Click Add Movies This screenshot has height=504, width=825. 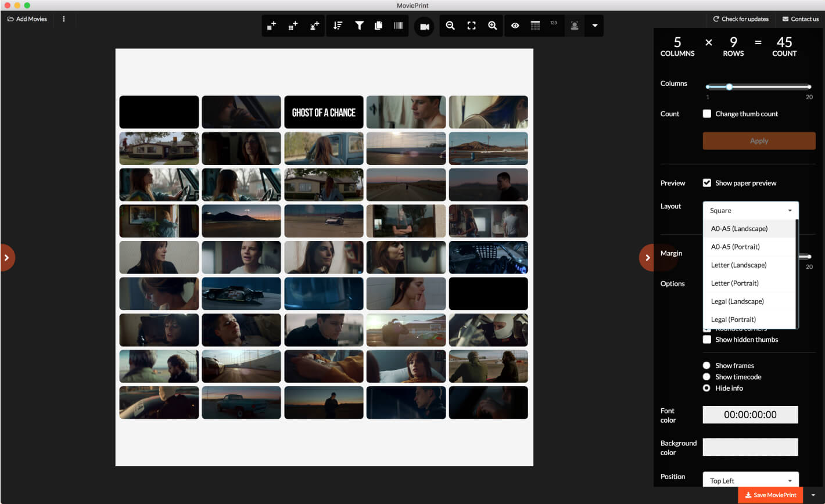(x=27, y=19)
